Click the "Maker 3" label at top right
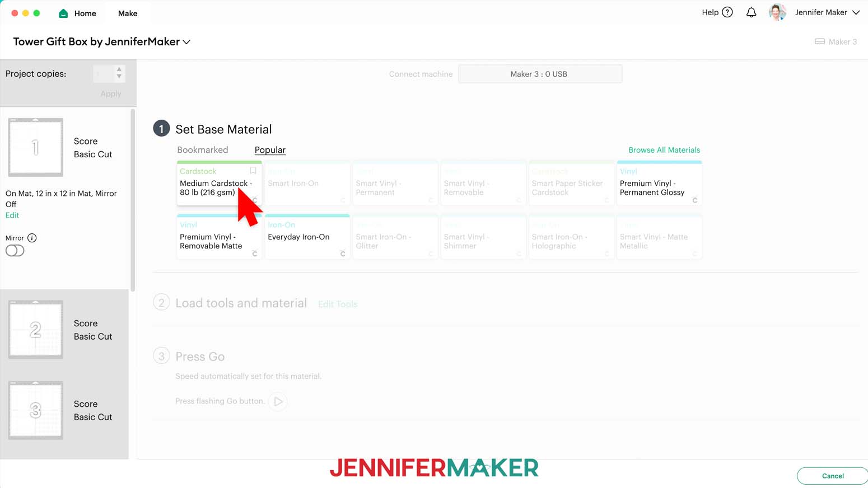868x488 pixels. pos(843,41)
